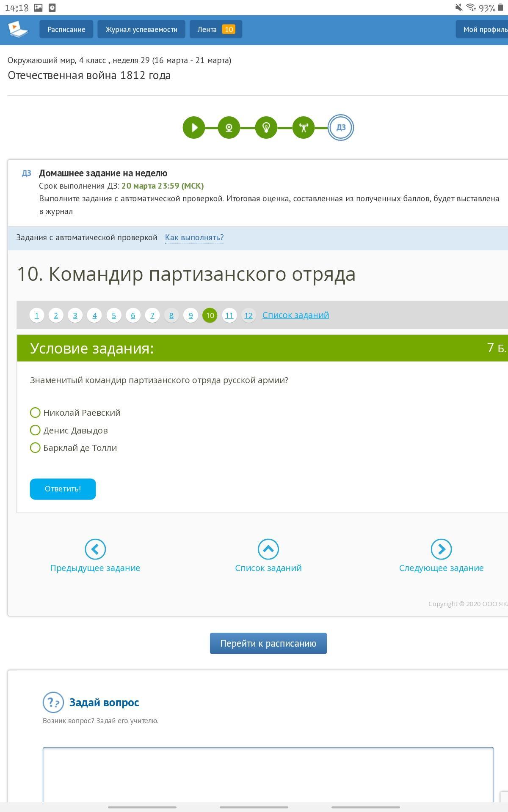Click Перейти к расписанию button
The image size is (508, 812).
pos(268,643)
